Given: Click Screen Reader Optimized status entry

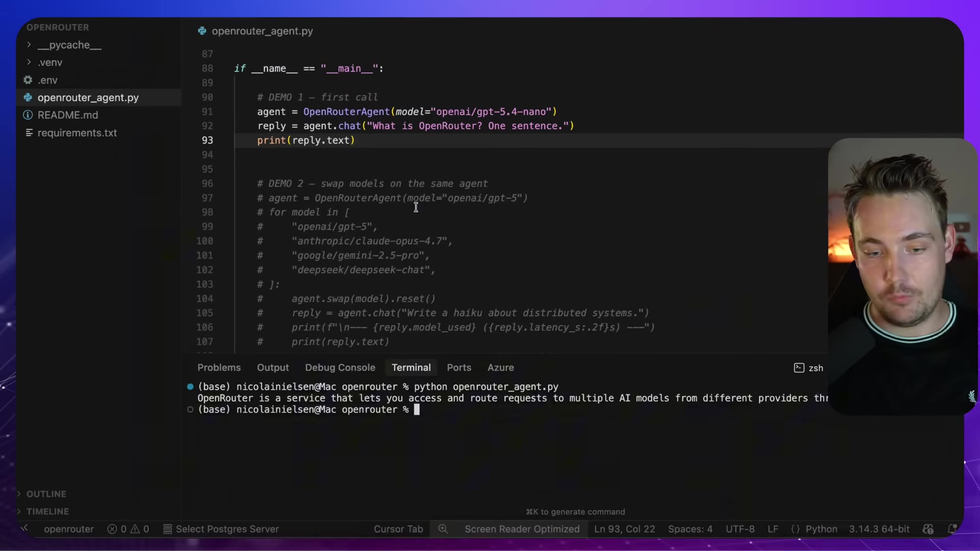Looking at the screenshot, I should pos(522,529).
